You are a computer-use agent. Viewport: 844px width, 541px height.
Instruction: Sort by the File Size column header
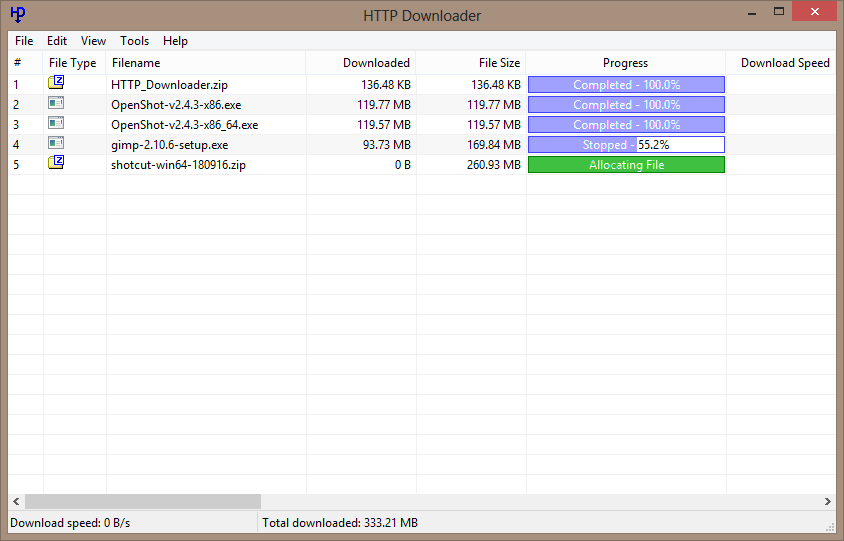471,63
